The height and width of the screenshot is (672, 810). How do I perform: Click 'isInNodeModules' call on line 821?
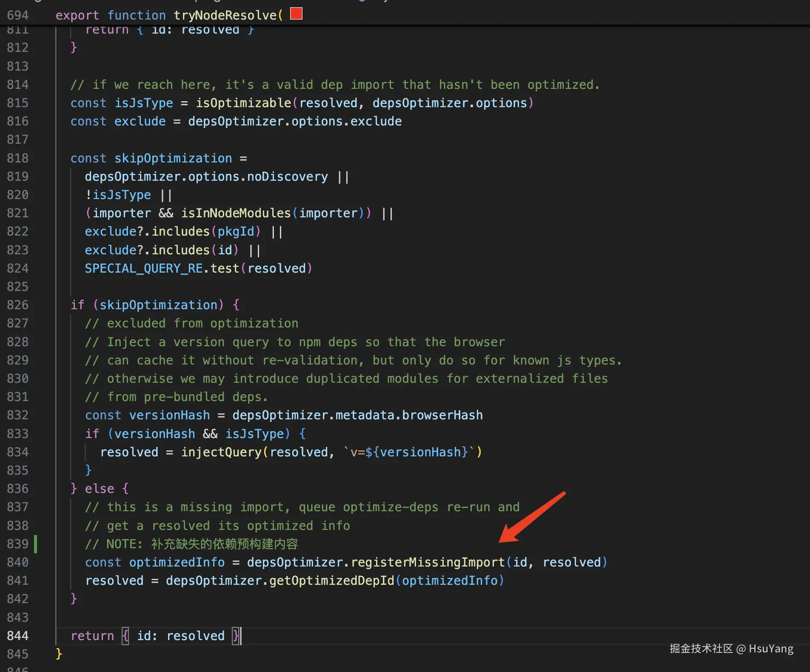(236, 213)
